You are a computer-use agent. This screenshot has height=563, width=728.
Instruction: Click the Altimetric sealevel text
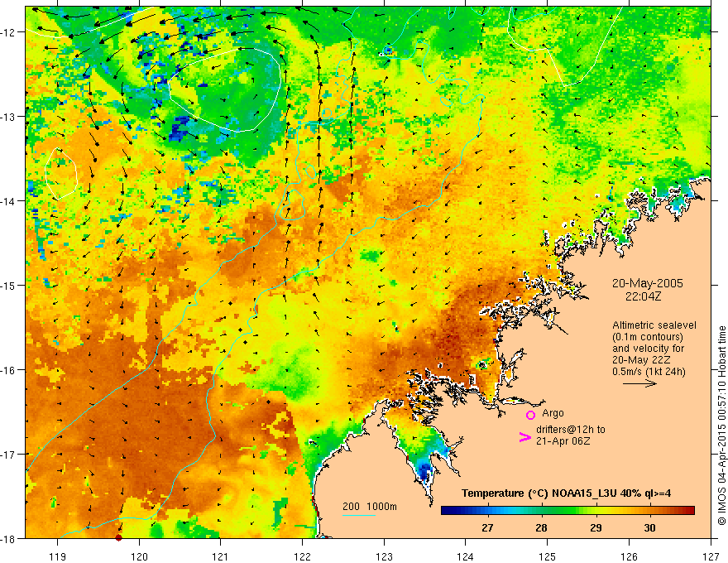(x=654, y=325)
